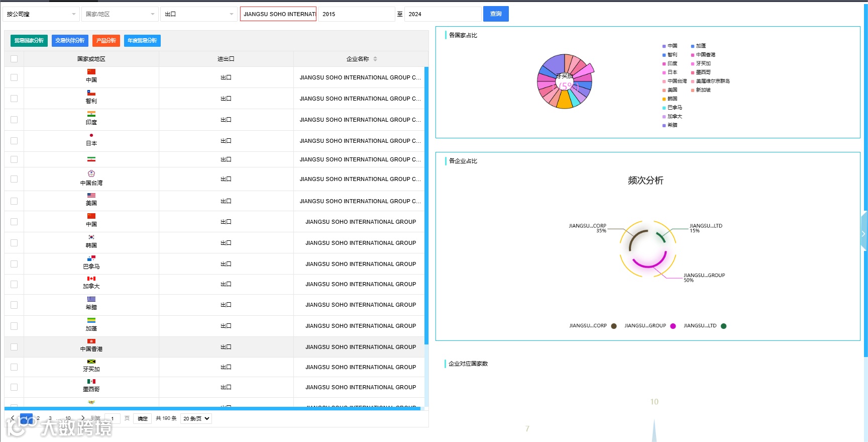
Task: Check the checkbox for the 巴拿马 row
Action: (x=14, y=264)
